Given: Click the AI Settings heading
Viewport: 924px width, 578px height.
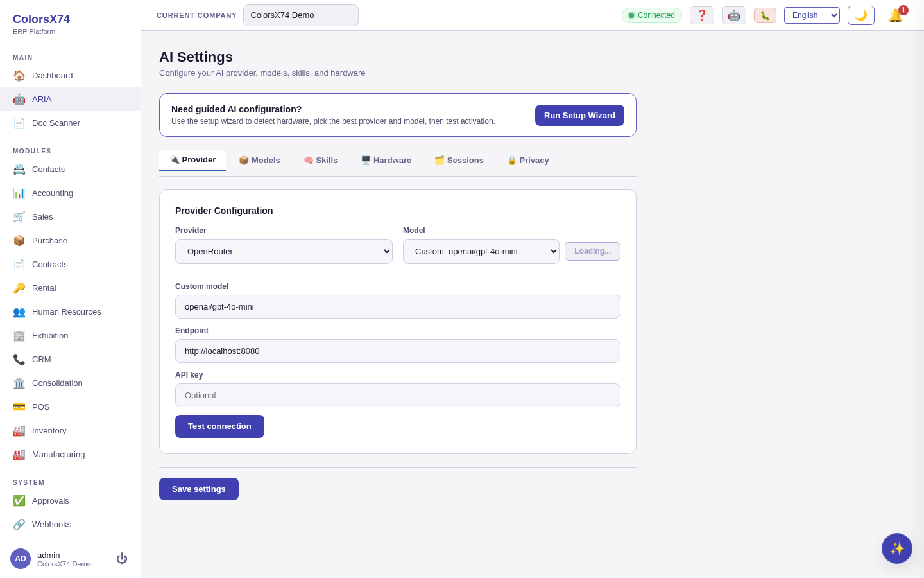Looking at the screenshot, I should (x=196, y=57).
